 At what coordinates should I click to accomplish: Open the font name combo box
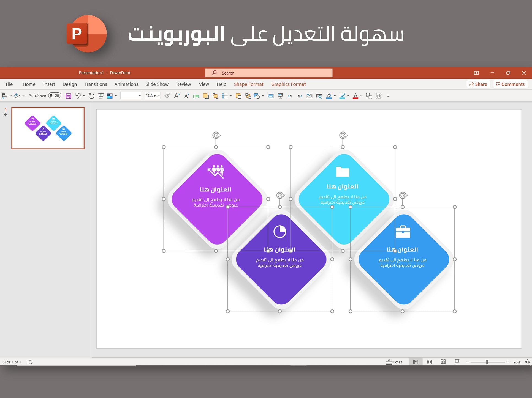coord(131,95)
